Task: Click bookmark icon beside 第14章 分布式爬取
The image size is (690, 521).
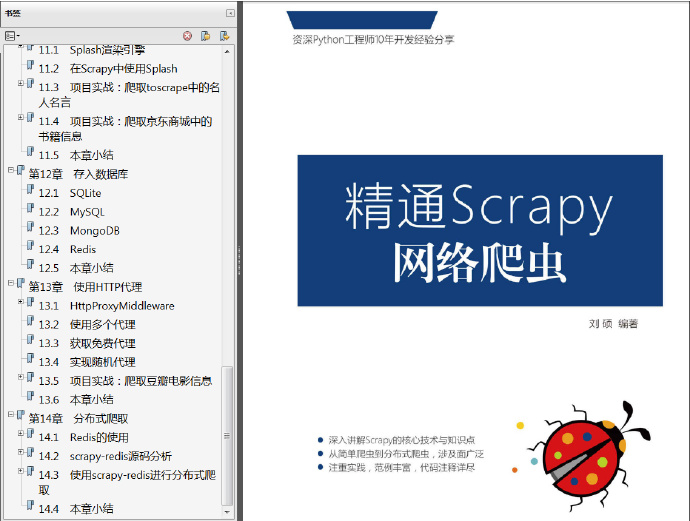Action: pyautogui.click(x=20, y=415)
